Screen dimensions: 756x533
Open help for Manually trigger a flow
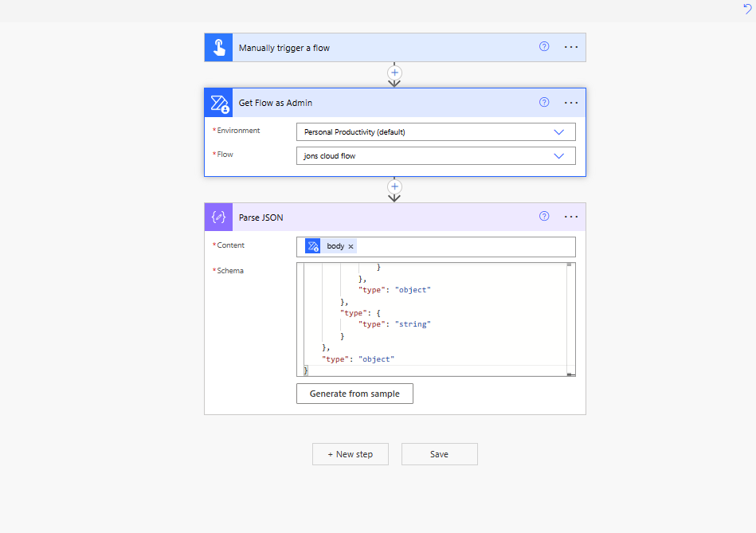pos(544,47)
